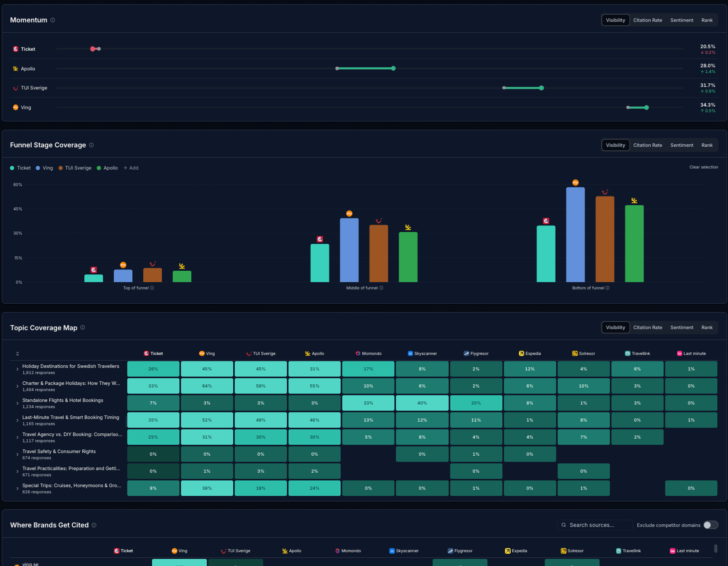Viewport: 728px width, 566px height.
Task: Click the 64% Ving Charter holidays cell
Action: pos(207,386)
